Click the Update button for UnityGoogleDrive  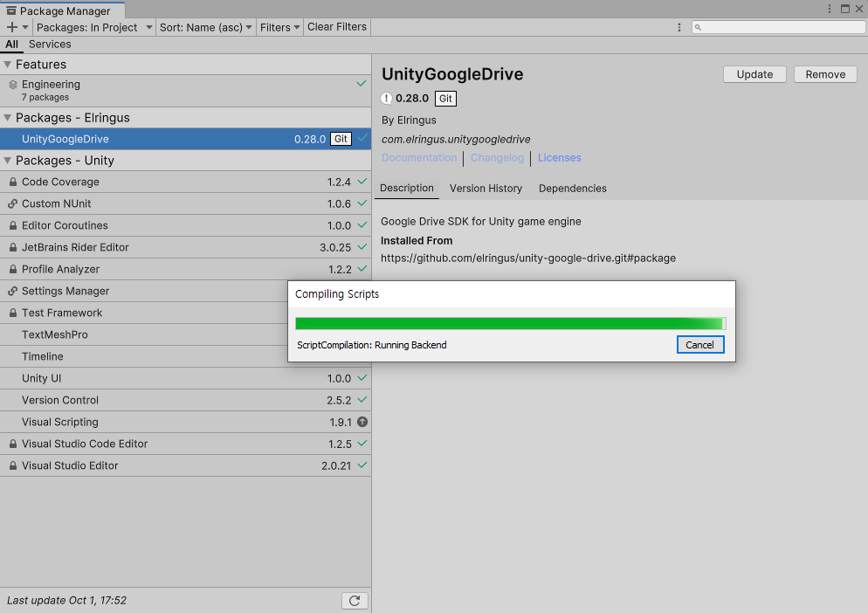coord(754,74)
